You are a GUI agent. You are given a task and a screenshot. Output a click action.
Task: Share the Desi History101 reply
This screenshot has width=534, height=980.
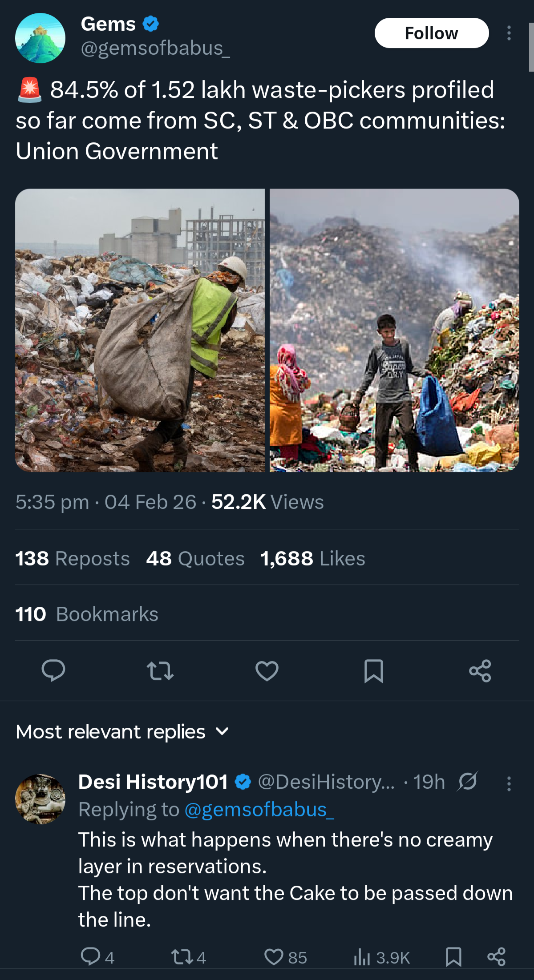pos(496,956)
